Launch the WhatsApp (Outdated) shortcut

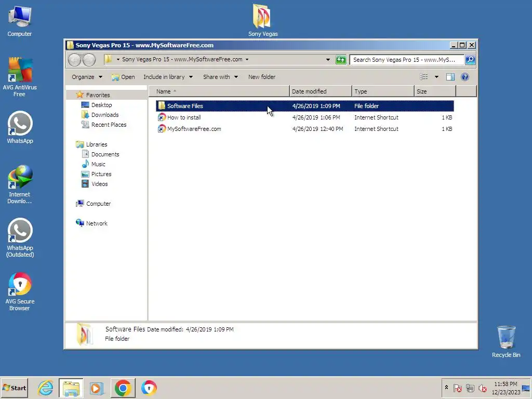pyautogui.click(x=20, y=238)
